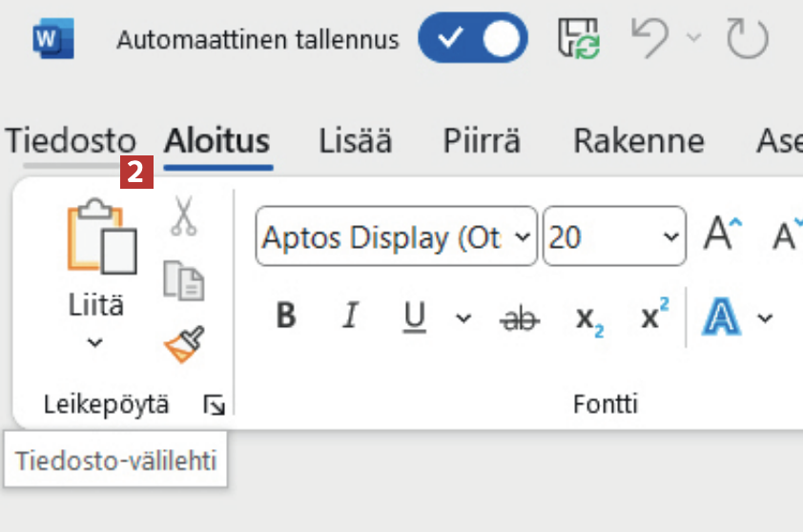Click the Copy icon in Leikepöytä

(x=183, y=280)
